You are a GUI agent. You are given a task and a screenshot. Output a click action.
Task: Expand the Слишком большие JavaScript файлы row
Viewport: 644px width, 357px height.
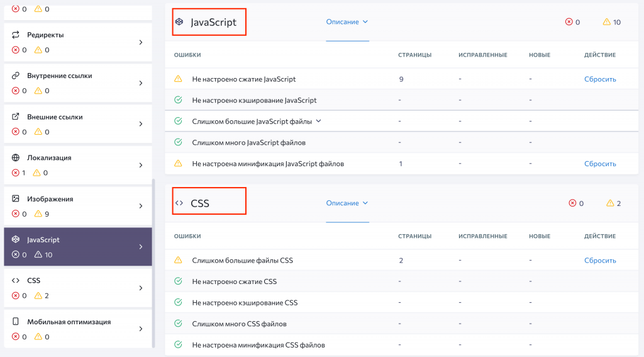(x=318, y=121)
